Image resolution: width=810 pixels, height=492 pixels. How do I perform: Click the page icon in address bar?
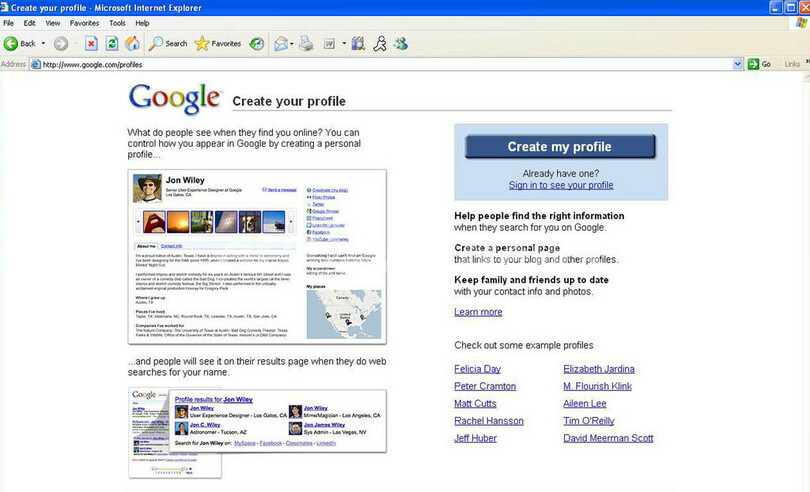point(36,64)
